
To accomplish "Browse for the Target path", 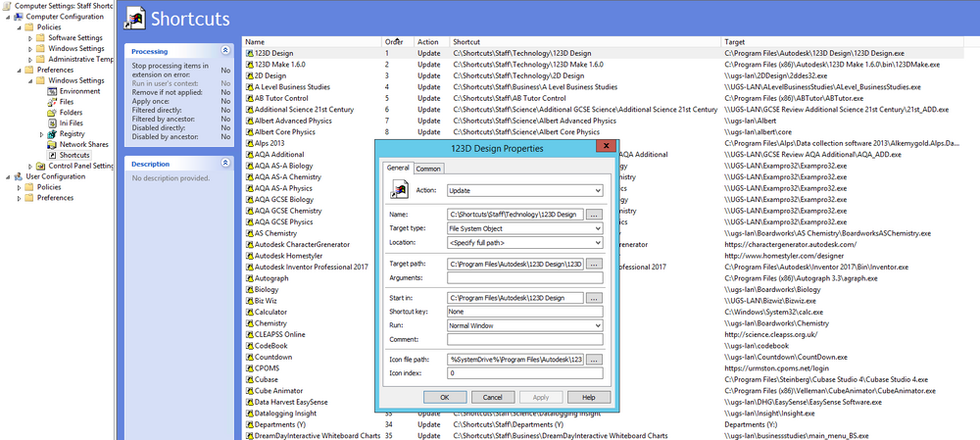I will point(595,265).
